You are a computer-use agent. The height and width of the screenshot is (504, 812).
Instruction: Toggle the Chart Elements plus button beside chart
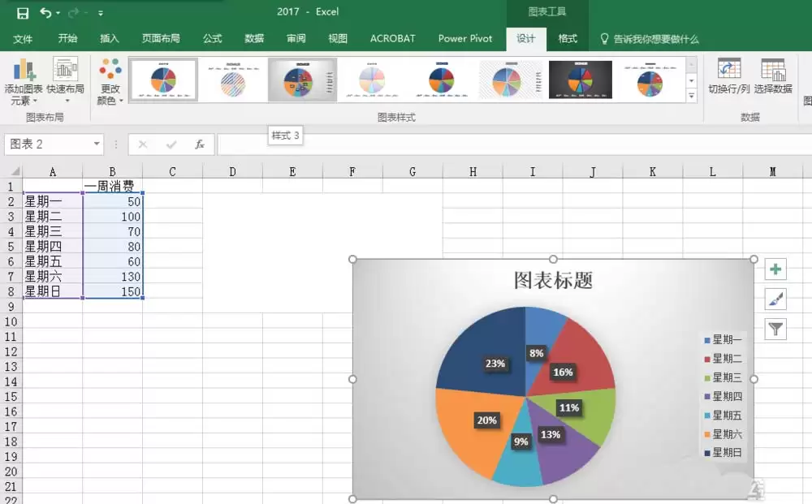click(775, 269)
